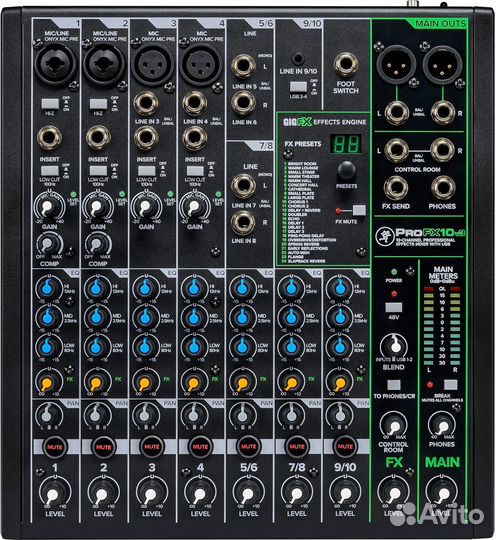The height and width of the screenshot is (540, 496).
Task: Click channel 3 LOW 80Hz EQ knob
Action: tap(146, 346)
